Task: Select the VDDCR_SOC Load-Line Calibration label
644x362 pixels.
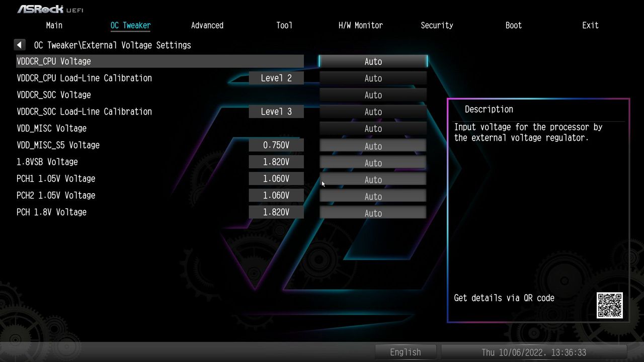Action: [84, 112]
